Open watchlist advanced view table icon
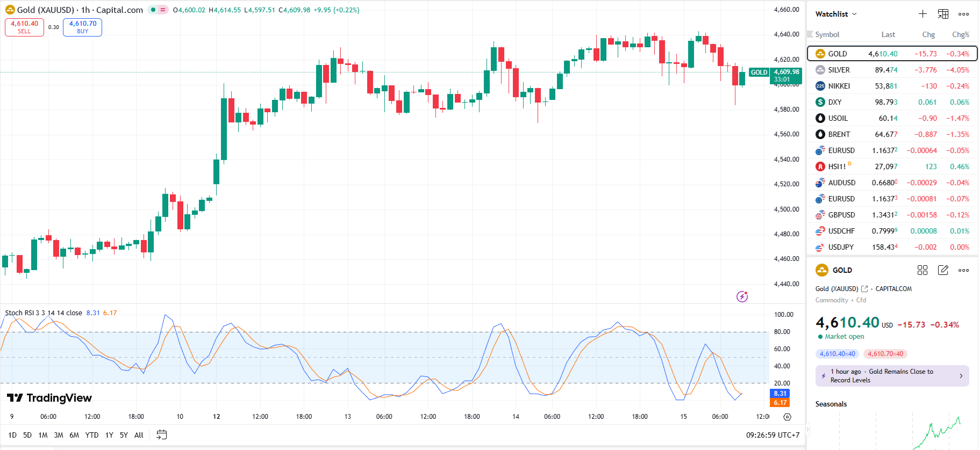 coord(943,14)
